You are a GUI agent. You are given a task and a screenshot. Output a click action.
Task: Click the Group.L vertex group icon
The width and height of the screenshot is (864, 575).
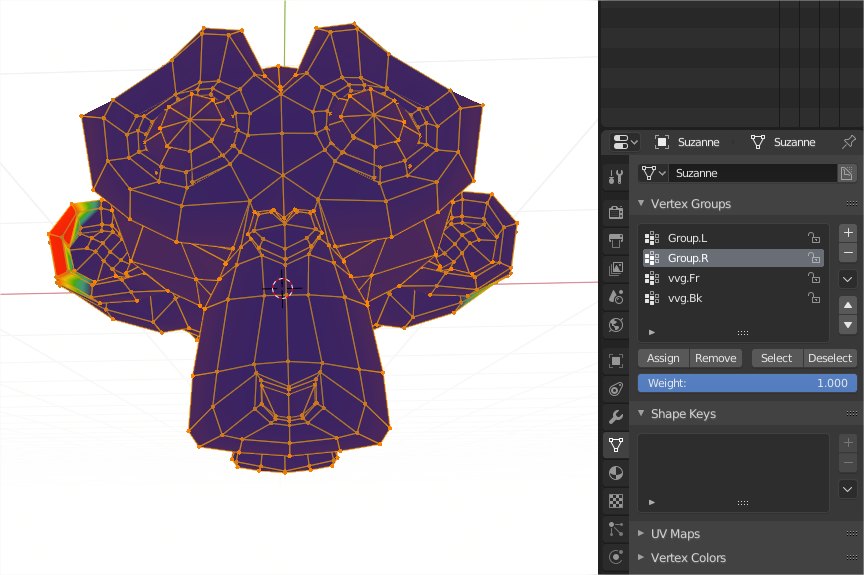tap(652, 238)
